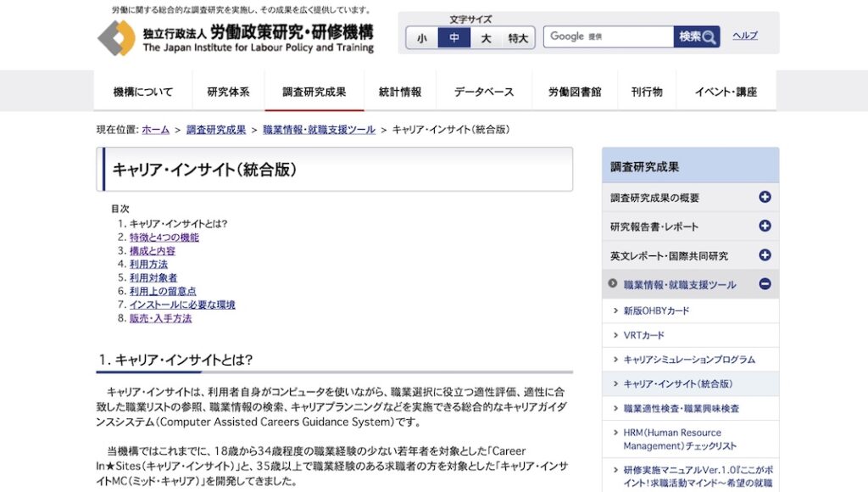Screen dimensions: 868x492
Task: Switch font size to 特大
Action: 516,38
